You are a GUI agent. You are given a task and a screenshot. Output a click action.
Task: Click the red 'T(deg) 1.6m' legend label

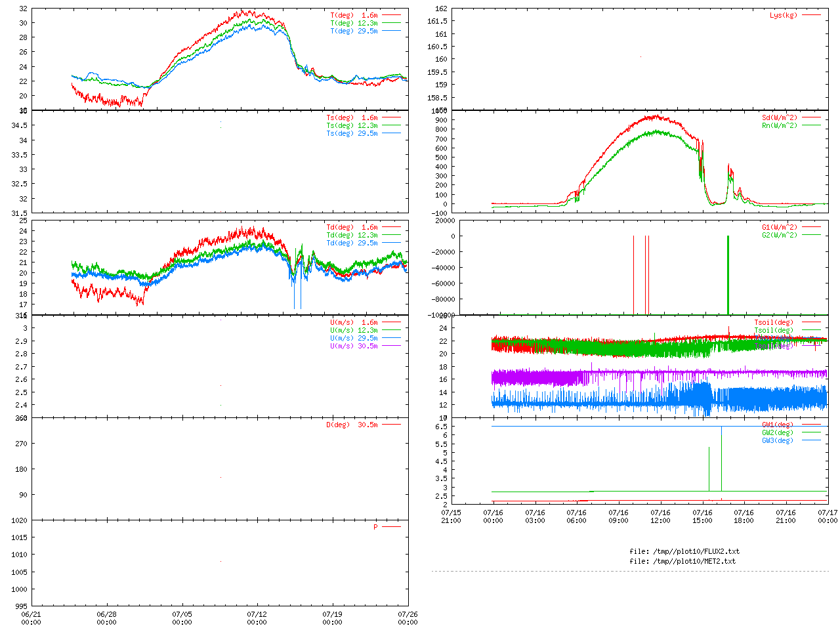tap(354, 15)
